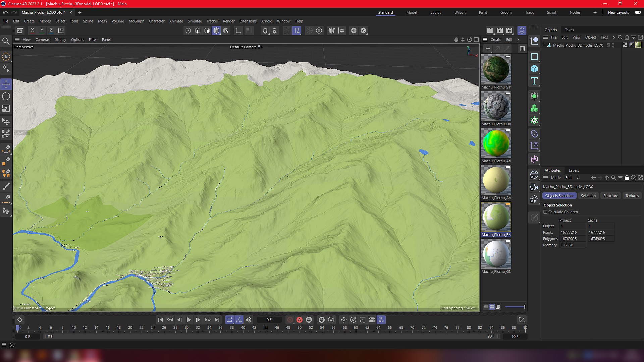Select the Rotate tool in left toolbar
The height and width of the screenshot is (362, 644).
click(6, 97)
